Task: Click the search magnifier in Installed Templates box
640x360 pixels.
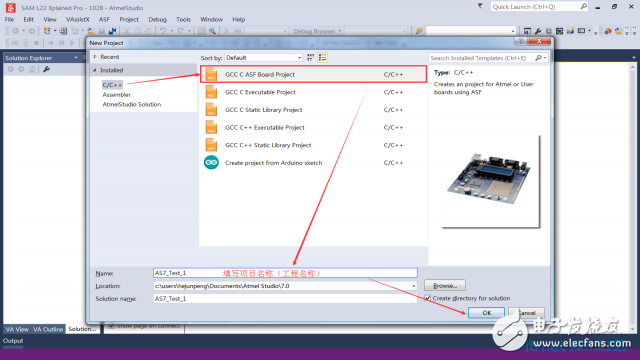Action: tap(539, 58)
